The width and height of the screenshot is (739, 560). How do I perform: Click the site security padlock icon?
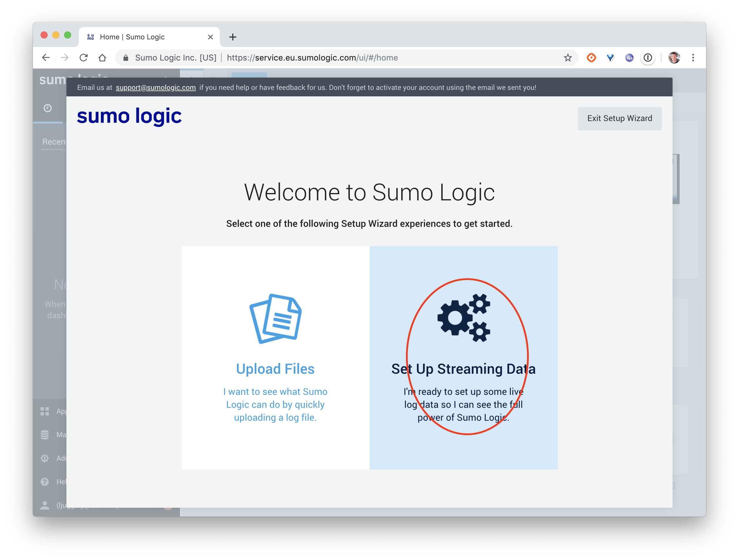pos(126,58)
